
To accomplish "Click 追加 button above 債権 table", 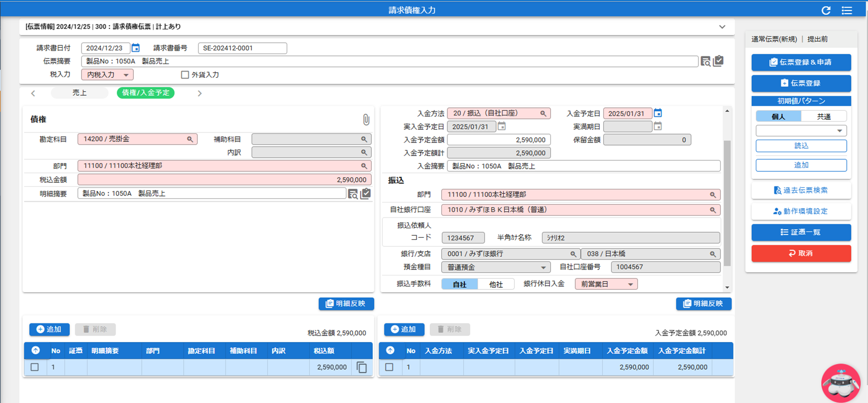I will 49,329.
